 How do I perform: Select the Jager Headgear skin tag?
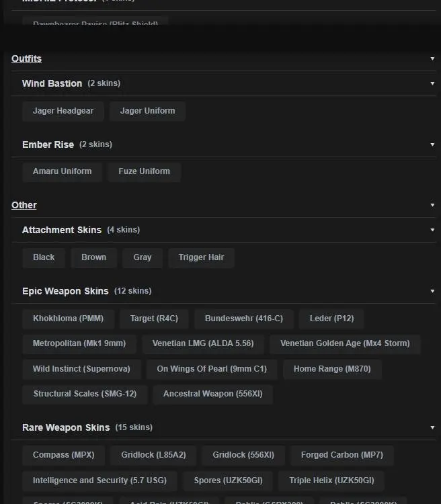63,111
